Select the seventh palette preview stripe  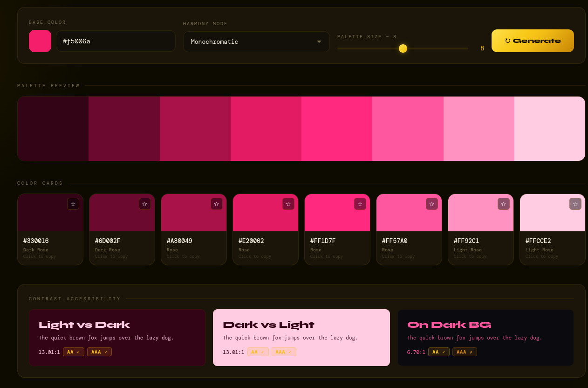tap(479, 129)
